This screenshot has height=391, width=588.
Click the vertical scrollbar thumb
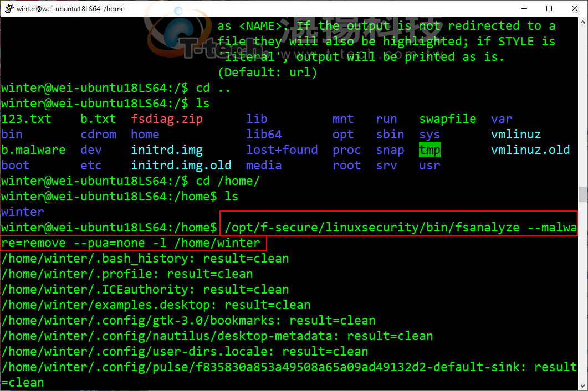click(x=583, y=194)
